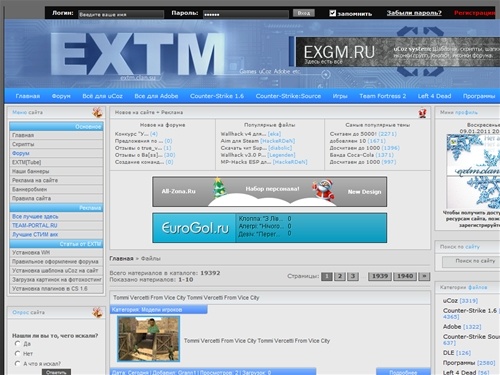500x375 pixels.
Task: Click the reindeer icon in Опрос сайта header
Action: pyautogui.click(x=97, y=312)
